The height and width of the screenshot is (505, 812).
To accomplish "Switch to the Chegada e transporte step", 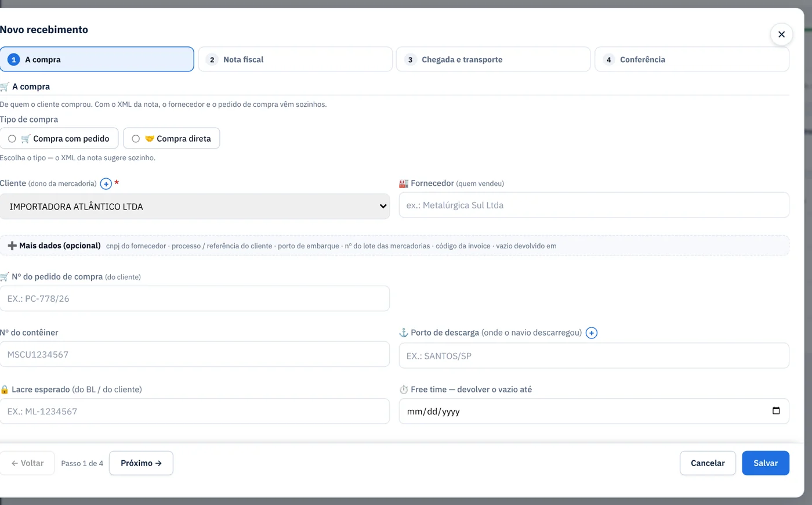I will pyautogui.click(x=493, y=59).
